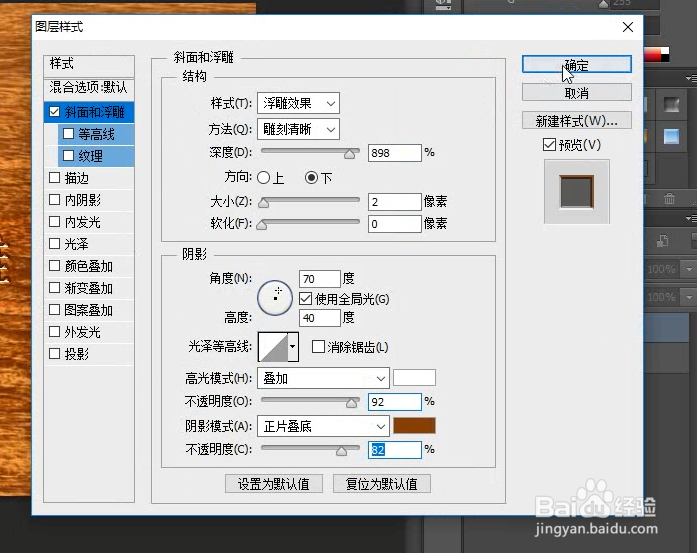Click the 光泽等高线 contour thumbnail
Image resolution: width=697 pixels, height=553 pixels.
click(x=273, y=347)
